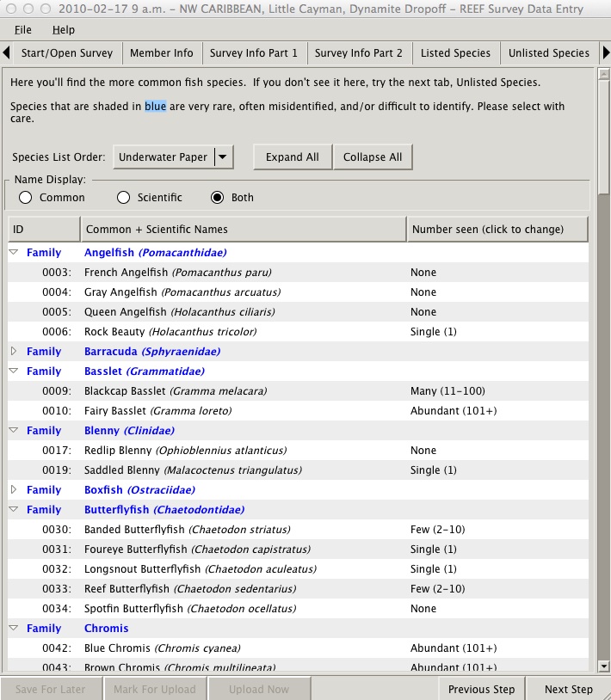Click the highlighted word blue
The width and height of the screenshot is (611, 700).
[156, 107]
